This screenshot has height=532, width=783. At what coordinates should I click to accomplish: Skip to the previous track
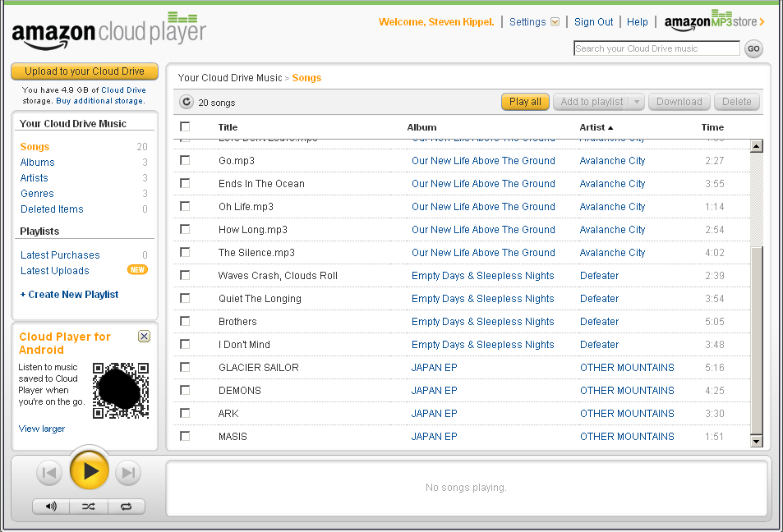click(x=49, y=473)
